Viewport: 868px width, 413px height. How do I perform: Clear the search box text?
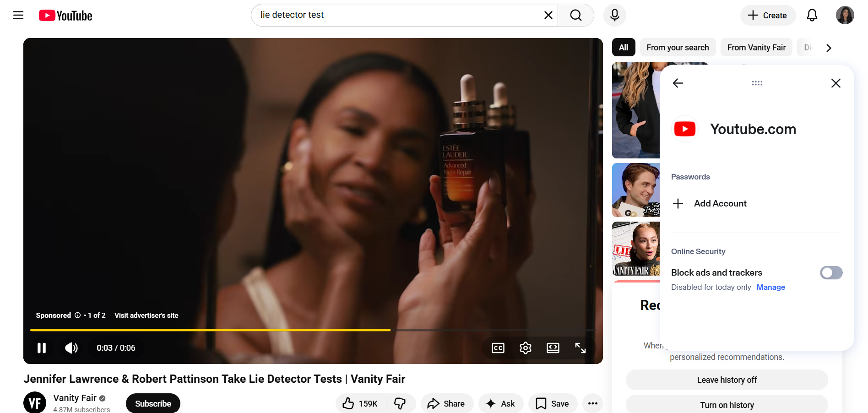pos(548,15)
